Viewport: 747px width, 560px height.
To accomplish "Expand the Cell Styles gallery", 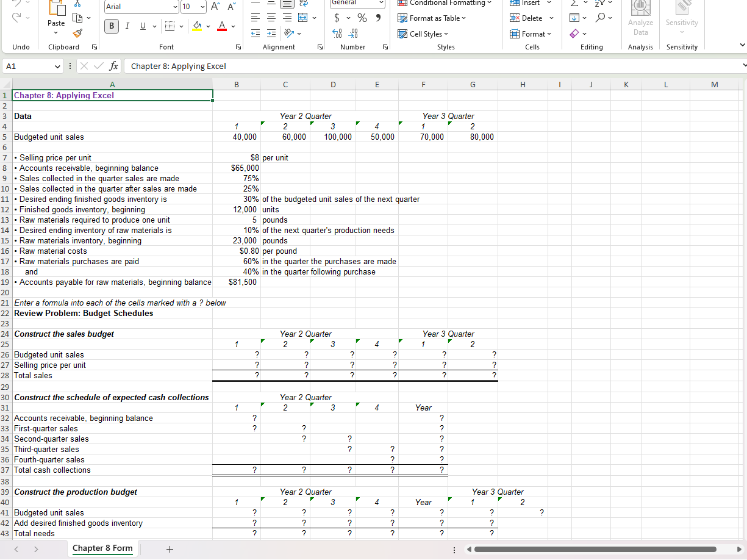I will [424, 34].
